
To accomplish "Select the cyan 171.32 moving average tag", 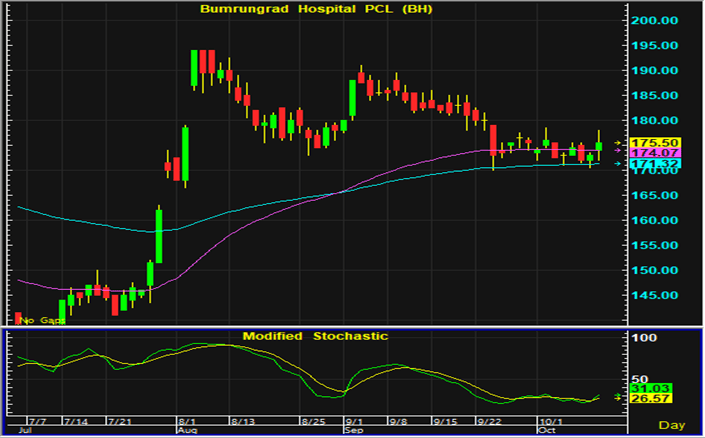I will click(x=650, y=163).
